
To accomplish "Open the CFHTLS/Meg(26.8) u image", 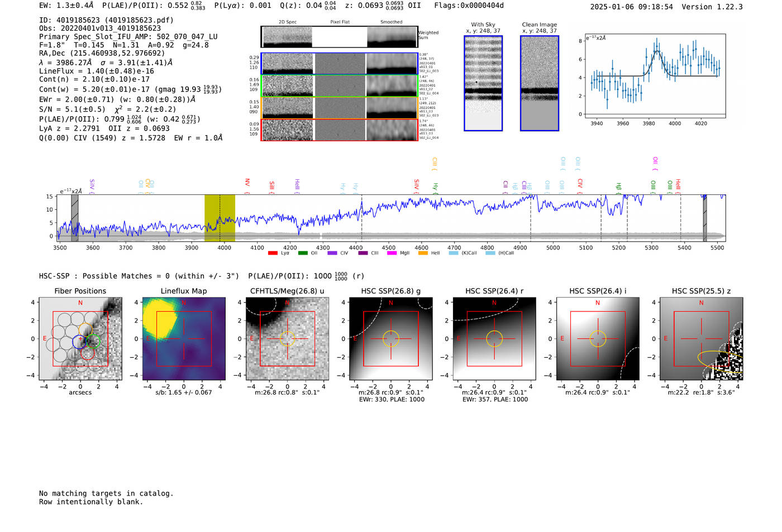I will pyautogui.click(x=287, y=339).
